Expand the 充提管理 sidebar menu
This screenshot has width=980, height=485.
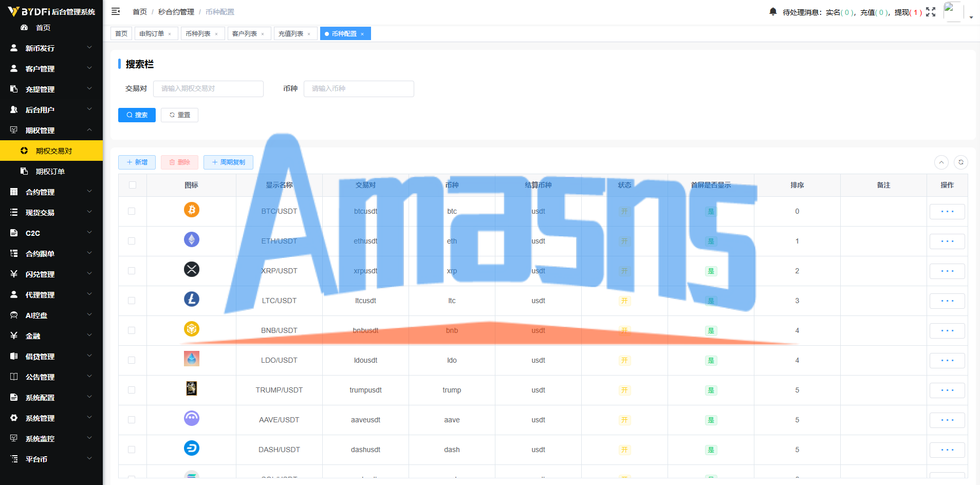(x=51, y=89)
